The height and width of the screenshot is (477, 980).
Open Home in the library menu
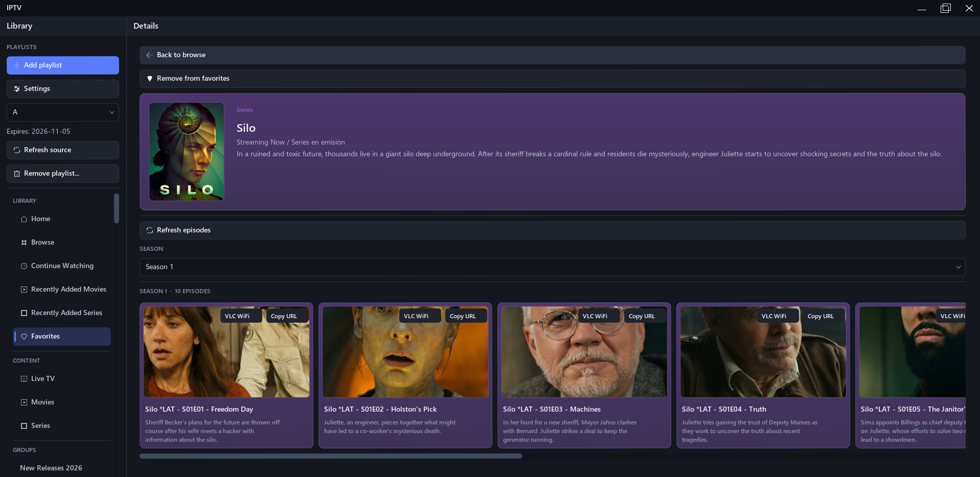62,219
